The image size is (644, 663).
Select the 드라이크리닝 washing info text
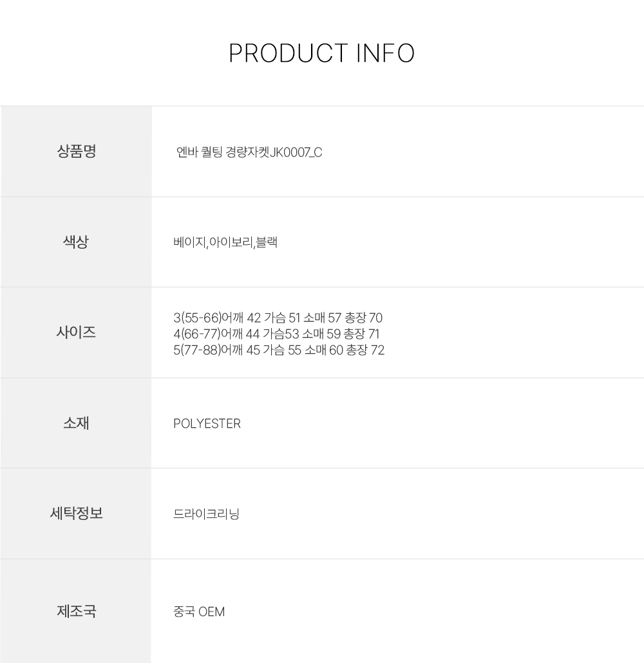[x=206, y=514]
